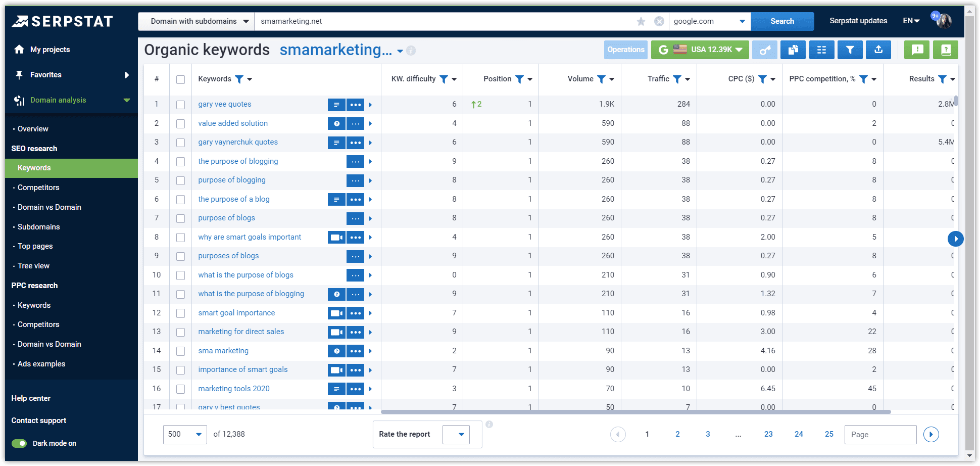Expand the row arrow for marketing tools 2020
This screenshot has width=980, height=466.
(x=370, y=389)
